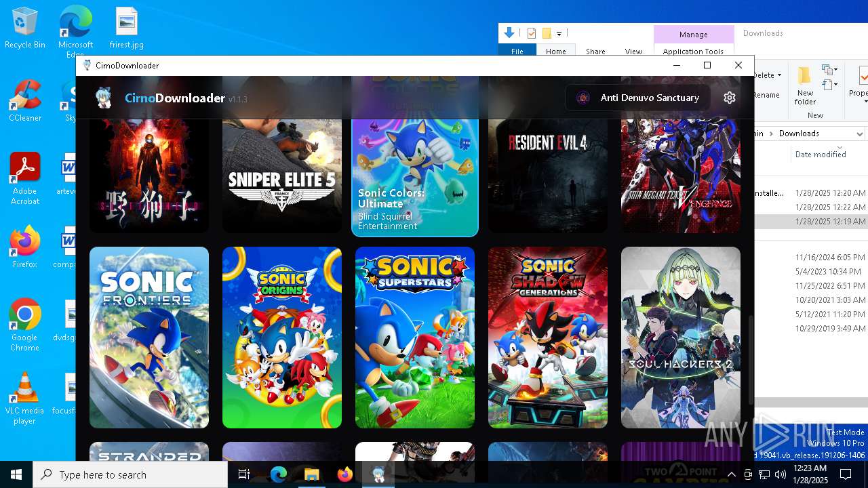This screenshot has width=868, height=488.
Task: Open the Sonic Superstars game card
Action: click(415, 338)
